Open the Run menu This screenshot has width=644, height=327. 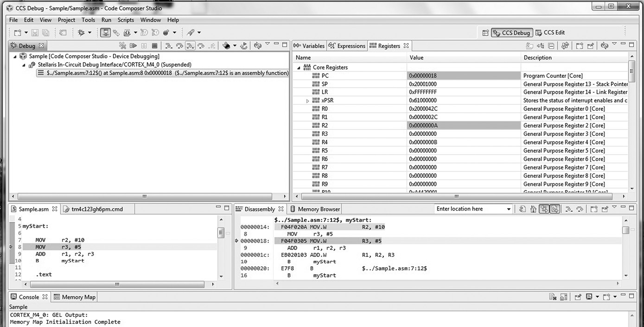(x=106, y=20)
